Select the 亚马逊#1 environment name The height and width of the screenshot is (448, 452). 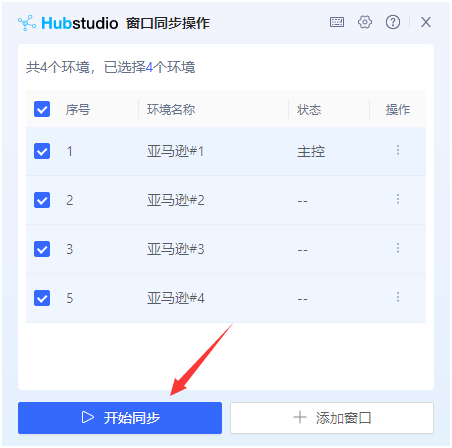click(x=175, y=151)
